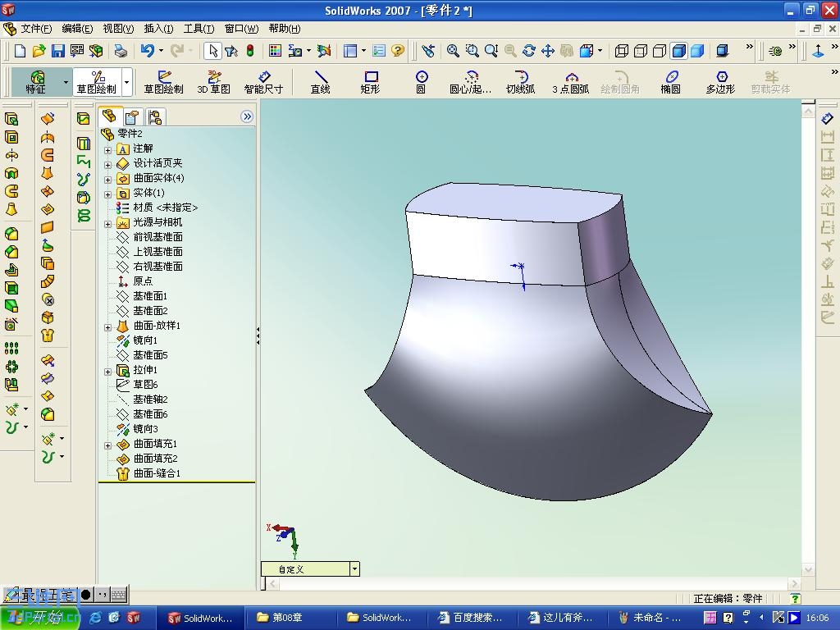
Task: Click the Print icon
Action: coord(121,51)
